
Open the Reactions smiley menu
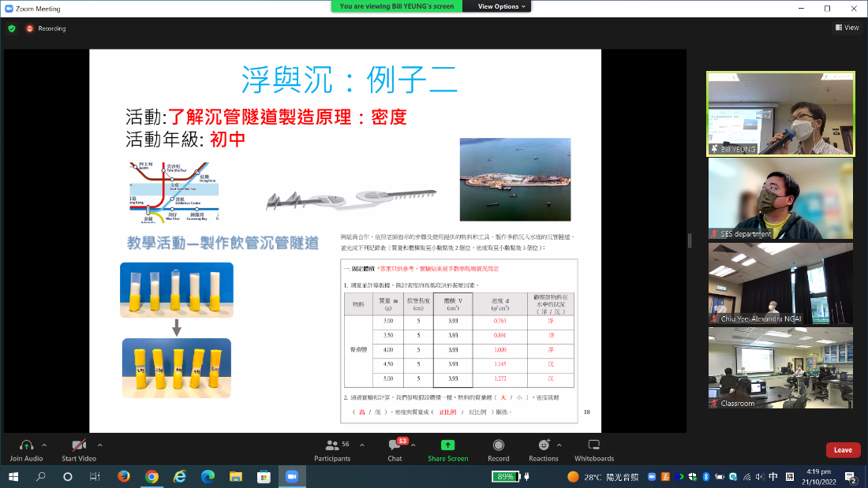click(x=543, y=445)
